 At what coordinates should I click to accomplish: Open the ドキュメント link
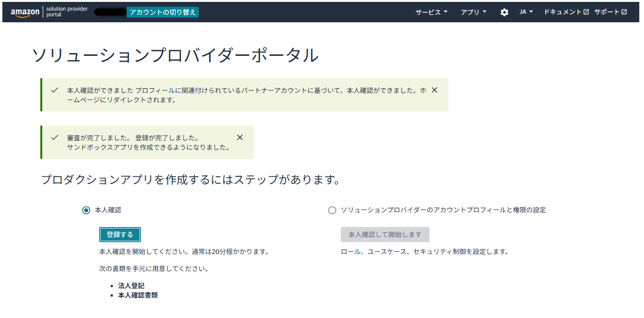566,12
